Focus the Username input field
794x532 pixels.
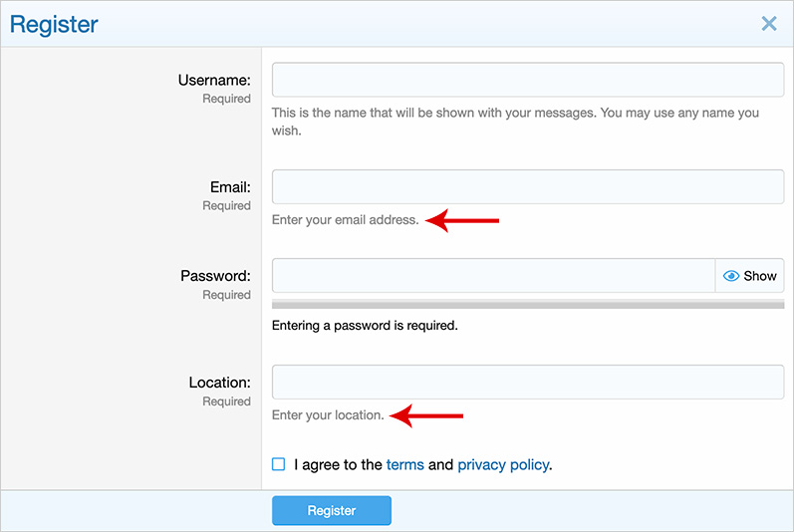pyautogui.click(x=527, y=80)
